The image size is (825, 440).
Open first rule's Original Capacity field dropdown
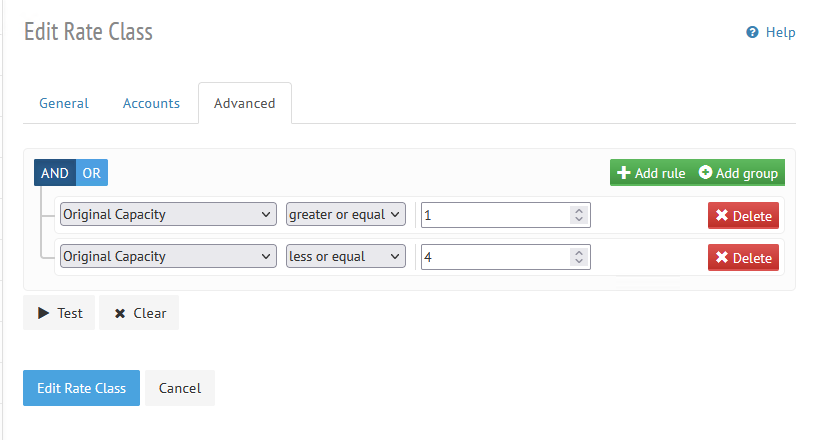coord(168,214)
